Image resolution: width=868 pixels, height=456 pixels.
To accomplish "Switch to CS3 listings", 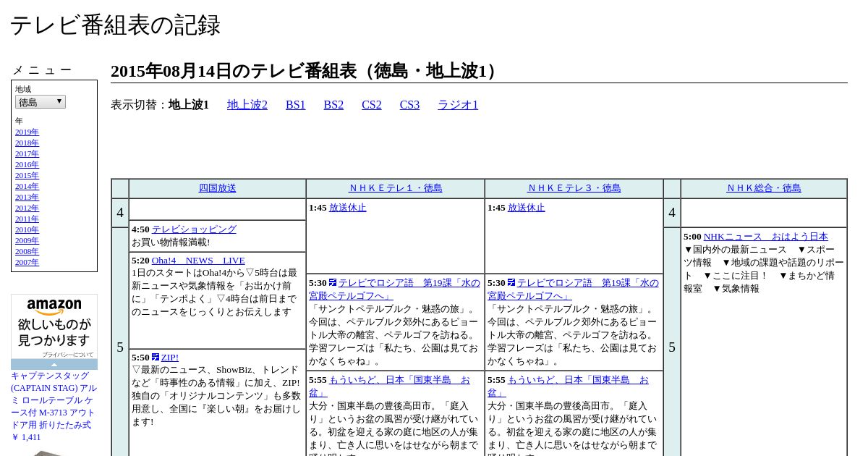I will [409, 105].
